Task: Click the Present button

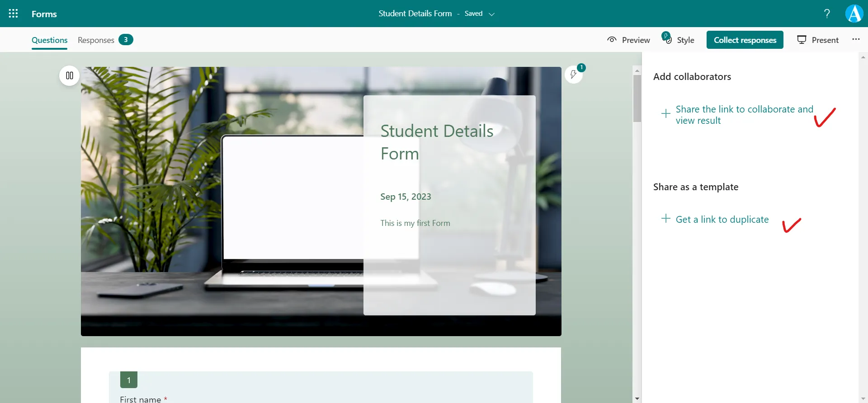Action: (x=817, y=40)
